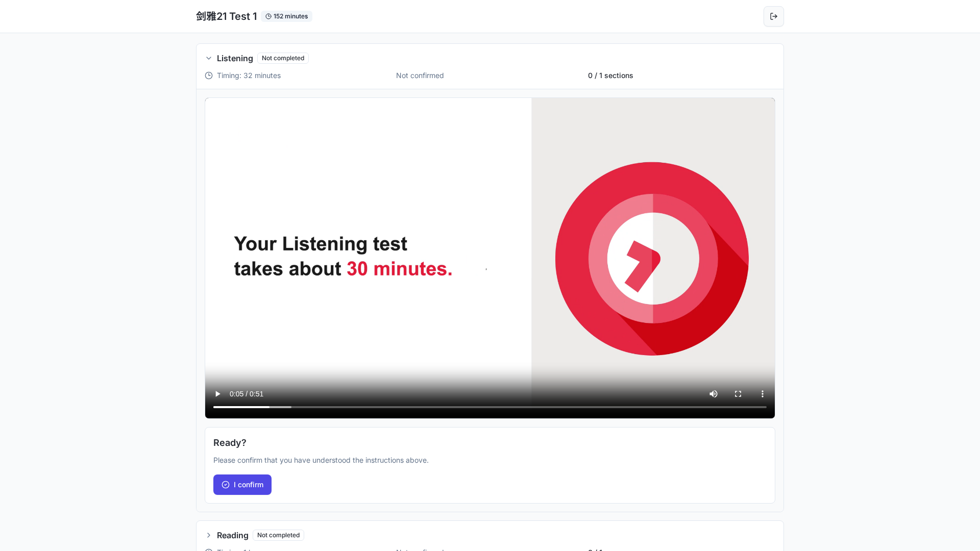Click the Not confirmed status text
Viewport: 980px width, 551px height.
pyautogui.click(x=420, y=76)
